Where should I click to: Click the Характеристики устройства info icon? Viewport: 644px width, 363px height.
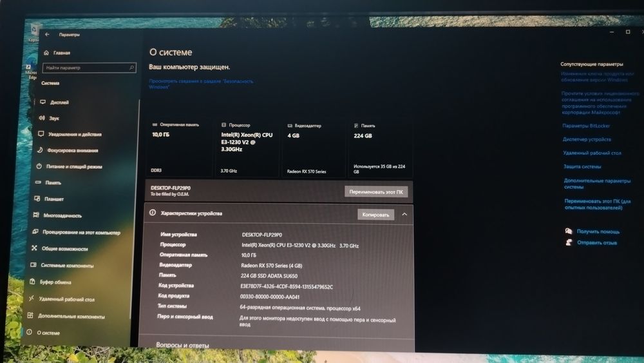tap(153, 213)
